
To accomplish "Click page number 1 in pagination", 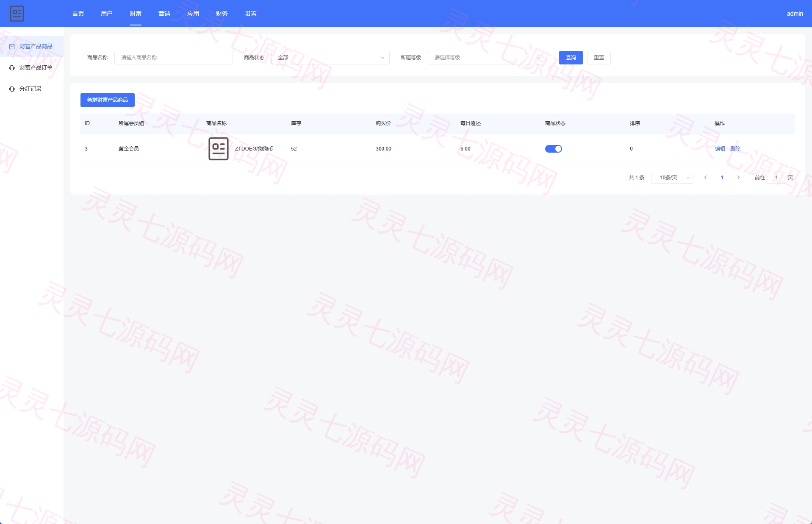I will 722,178.
